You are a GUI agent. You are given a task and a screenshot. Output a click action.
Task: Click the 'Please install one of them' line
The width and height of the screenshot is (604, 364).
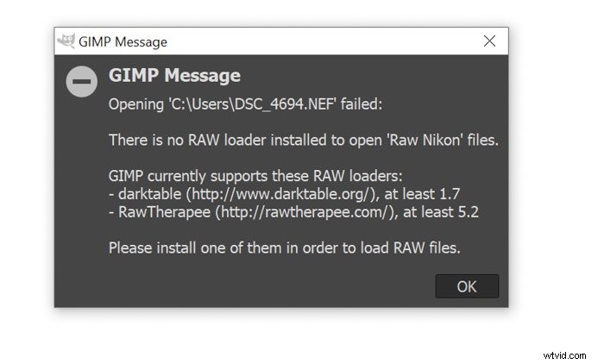285,248
